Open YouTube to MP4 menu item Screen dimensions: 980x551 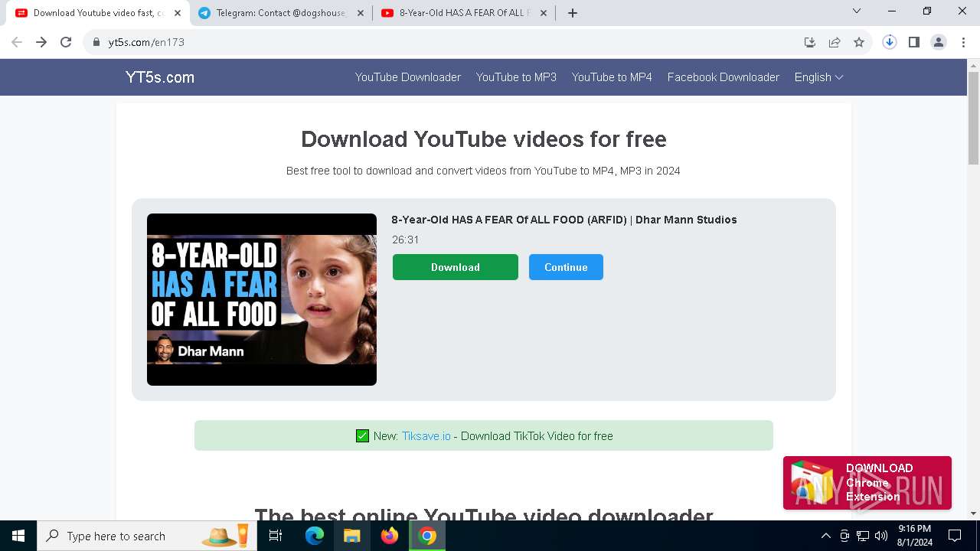pos(612,77)
